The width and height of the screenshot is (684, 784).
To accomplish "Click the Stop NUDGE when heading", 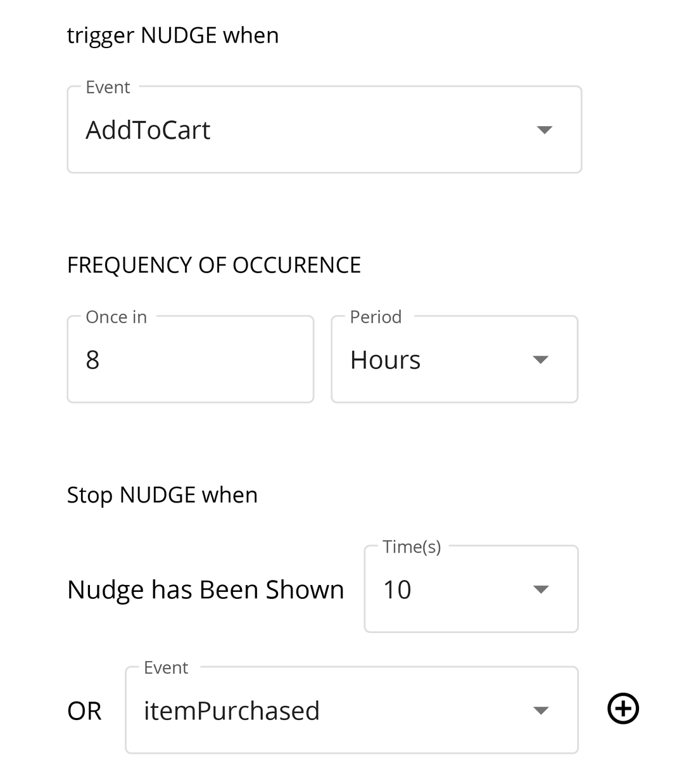I will coord(162,494).
